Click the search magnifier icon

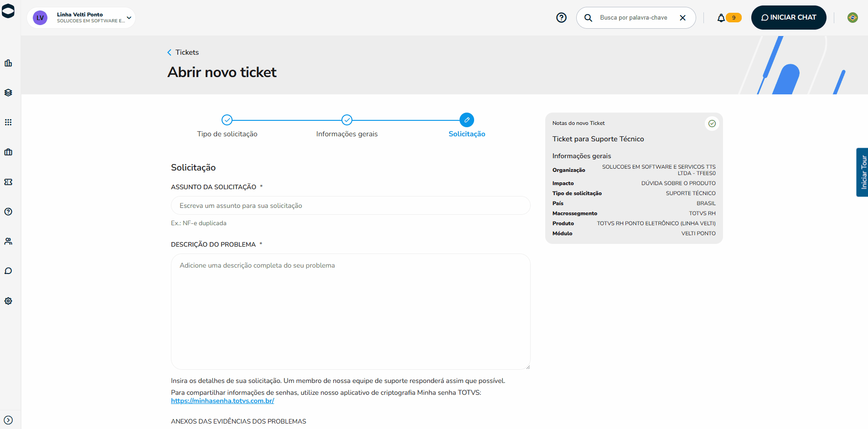coord(589,18)
